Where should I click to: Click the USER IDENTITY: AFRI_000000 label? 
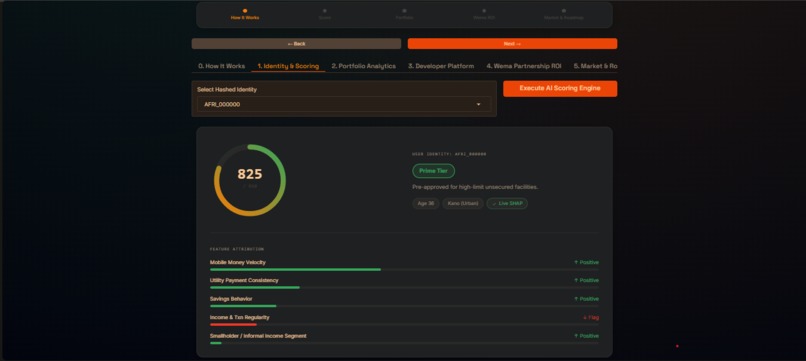pos(449,154)
